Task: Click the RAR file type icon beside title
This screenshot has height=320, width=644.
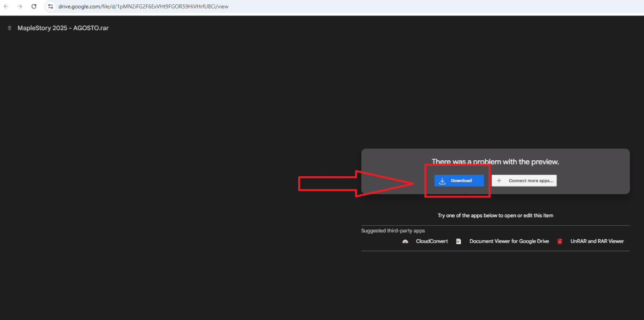Action: tap(9, 28)
